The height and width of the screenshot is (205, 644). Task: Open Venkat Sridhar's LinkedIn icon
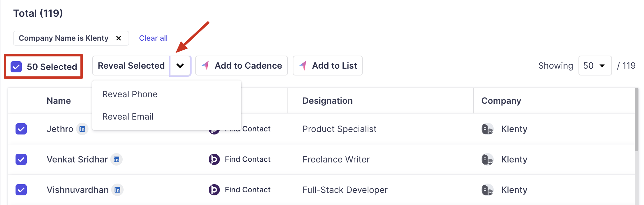click(x=116, y=159)
